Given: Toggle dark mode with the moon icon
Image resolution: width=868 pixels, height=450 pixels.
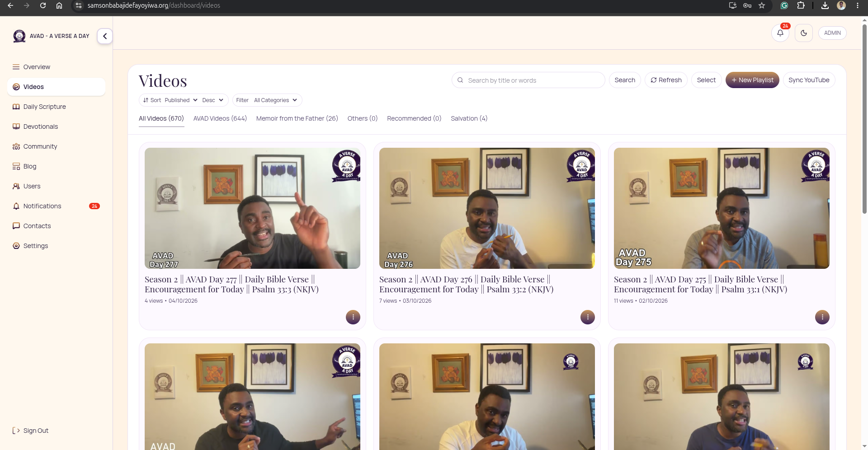Looking at the screenshot, I should tap(804, 33).
